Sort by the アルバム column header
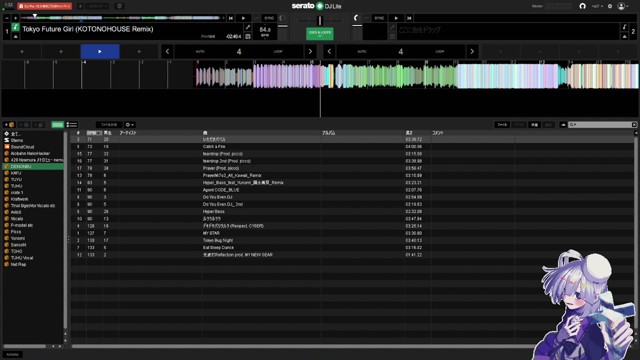 (329, 133)
